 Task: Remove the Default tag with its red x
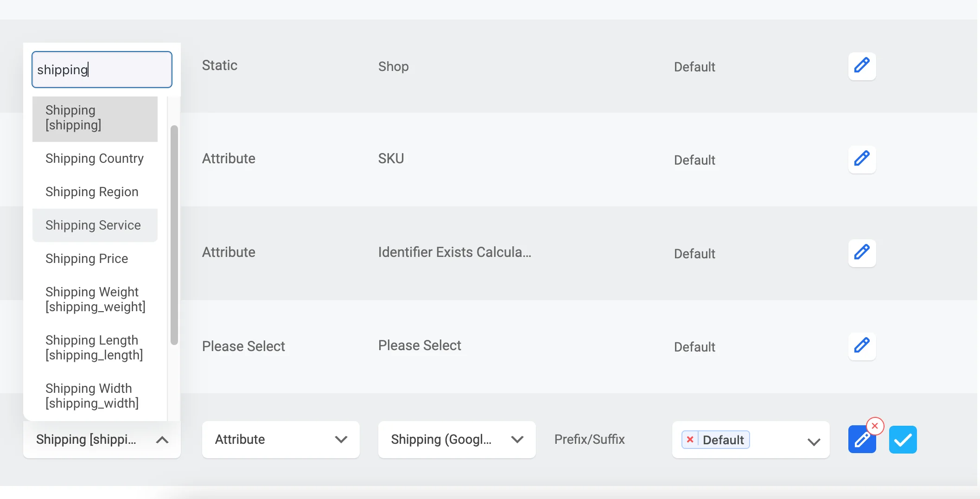(690, 440)
